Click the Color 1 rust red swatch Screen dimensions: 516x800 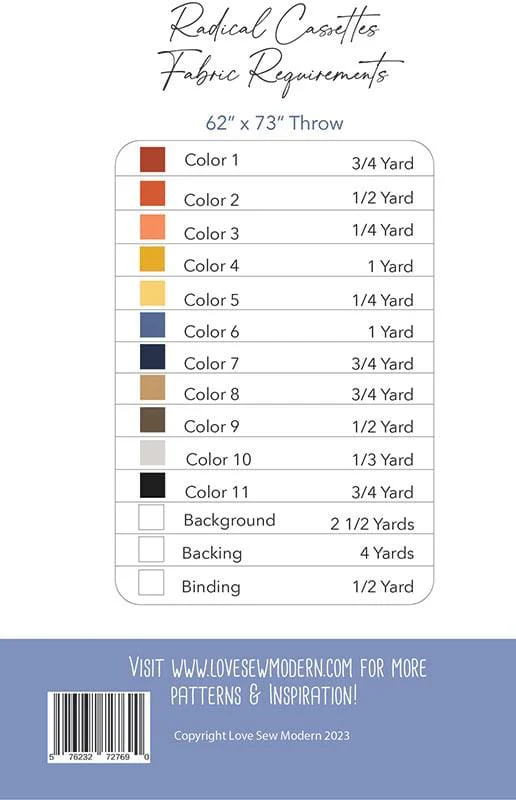click(x=153, y=159)
